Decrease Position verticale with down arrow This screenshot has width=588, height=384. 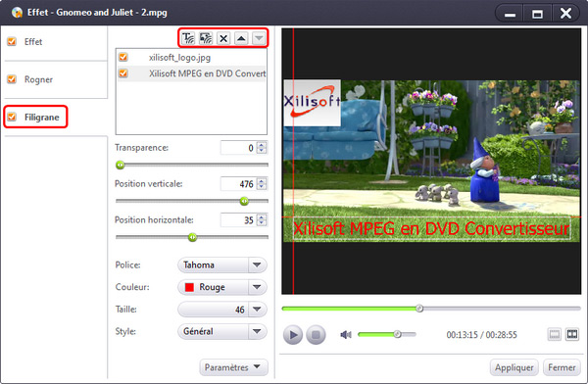click(262, 187)
